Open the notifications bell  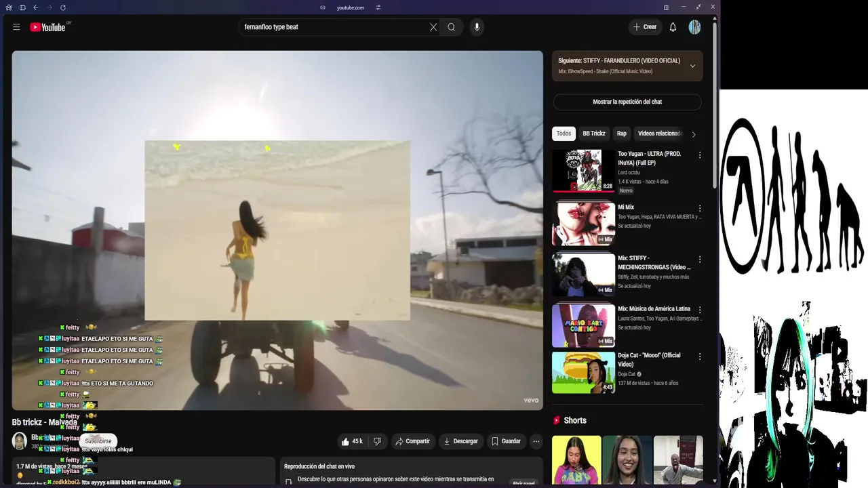[x=673, y=27]
